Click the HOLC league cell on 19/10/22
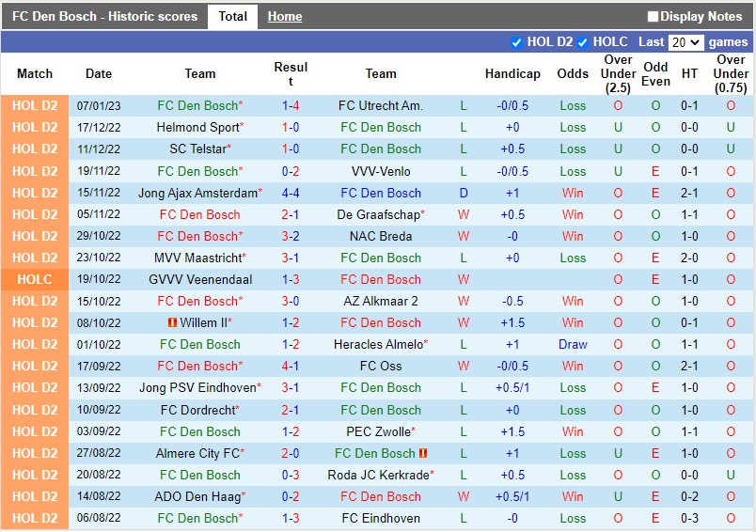756x532 pixels. (x=35, y=279)
